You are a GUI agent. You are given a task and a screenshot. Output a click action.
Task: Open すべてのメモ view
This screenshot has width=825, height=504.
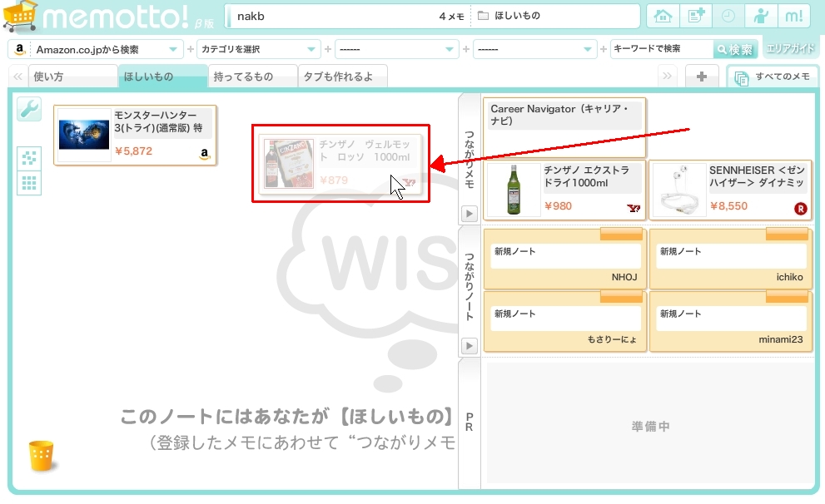[x=773, y=77]
